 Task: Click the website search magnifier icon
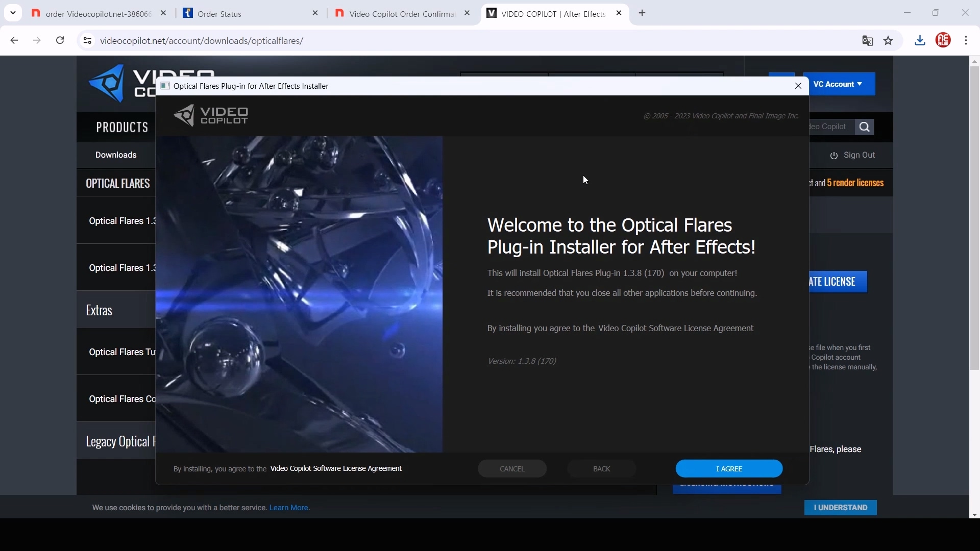point(865,127)
